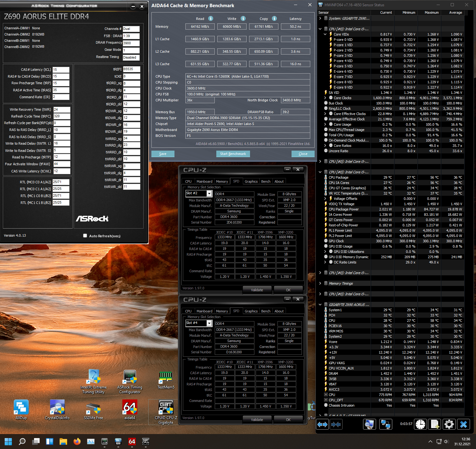Click the HWiNFO collapse columns arrows icon
This screenshot has height=449, width=476.
pyautogui.click(x=336, y=424)
